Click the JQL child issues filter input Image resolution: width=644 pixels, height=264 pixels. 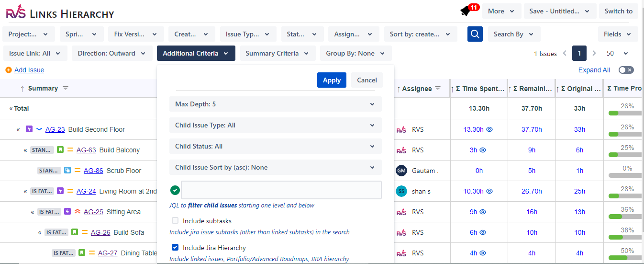click(281, 190)
